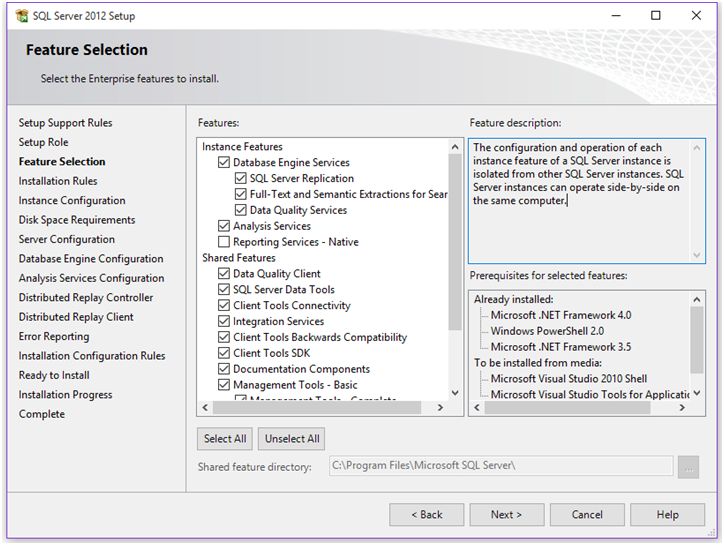Screen dimensions: 724x545
Task: Go Back to previous setup step
Action: (x=427, y=515)
